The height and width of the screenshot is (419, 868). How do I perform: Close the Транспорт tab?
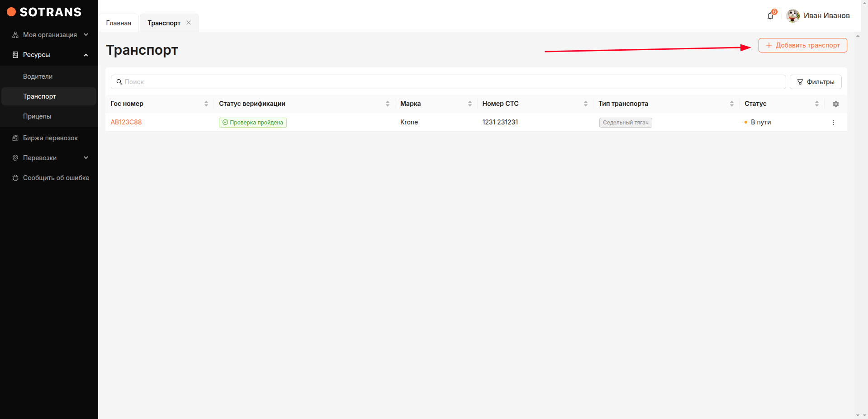189,23
